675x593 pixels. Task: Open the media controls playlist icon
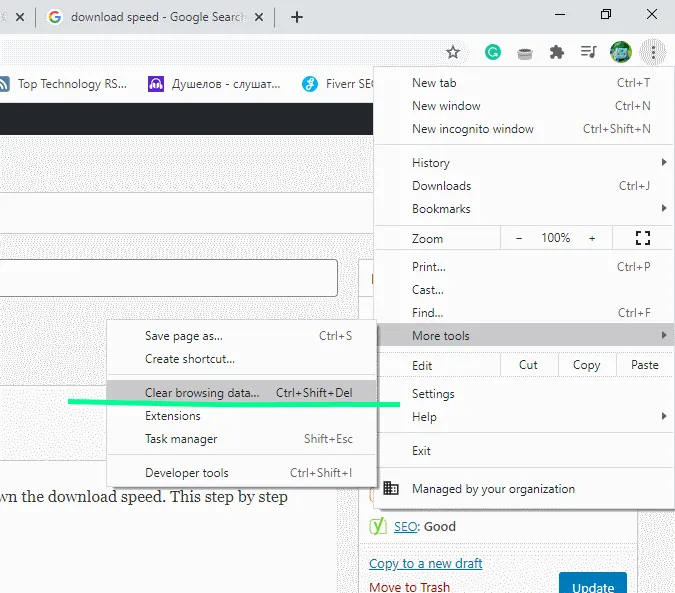click(x=588, y=52)
